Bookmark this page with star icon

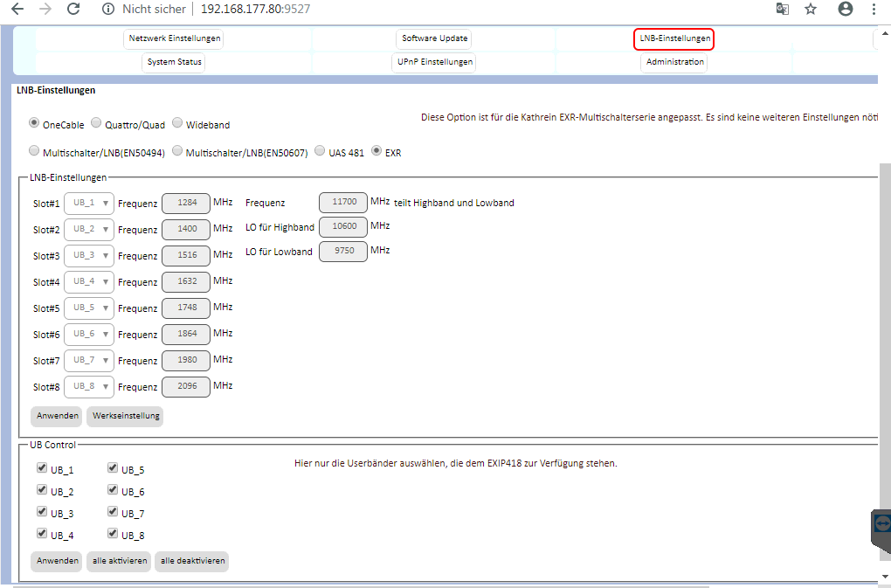[811, 9]
